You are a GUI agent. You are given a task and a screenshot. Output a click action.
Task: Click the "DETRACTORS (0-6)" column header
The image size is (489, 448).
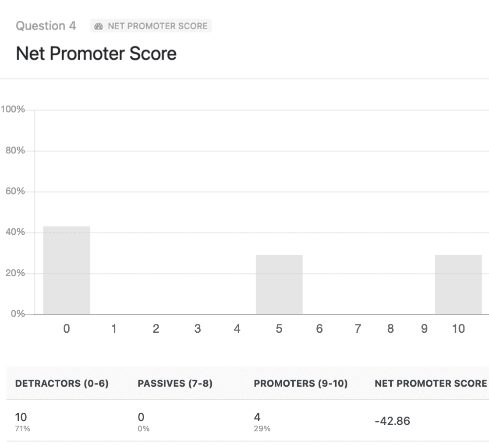pyautogui.click(x=62, y=384)
